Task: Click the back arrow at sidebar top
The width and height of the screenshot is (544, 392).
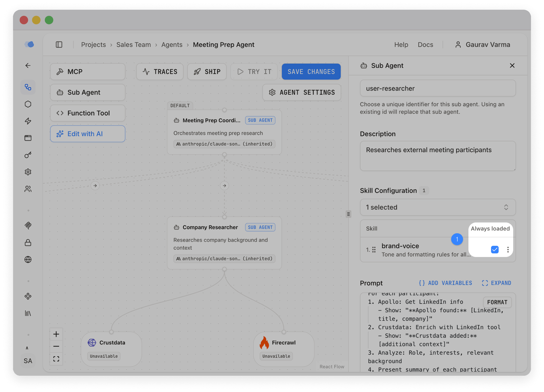Action: [28, 65]
